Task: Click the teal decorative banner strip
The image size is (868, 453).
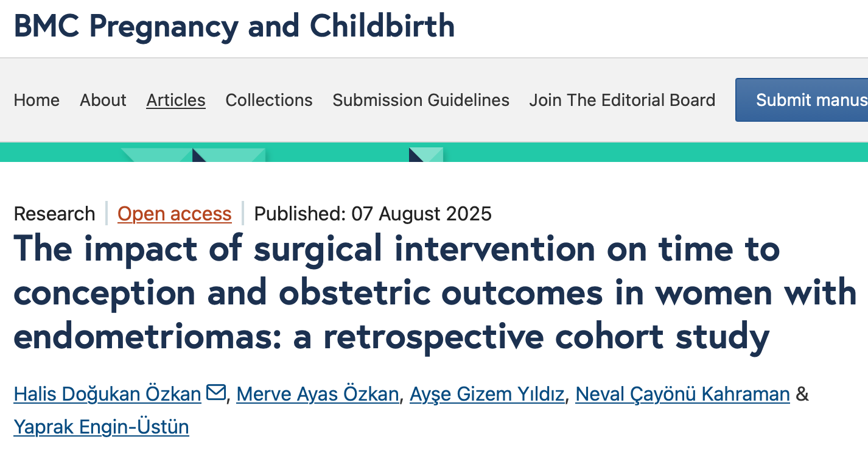Action: (609, 152)
